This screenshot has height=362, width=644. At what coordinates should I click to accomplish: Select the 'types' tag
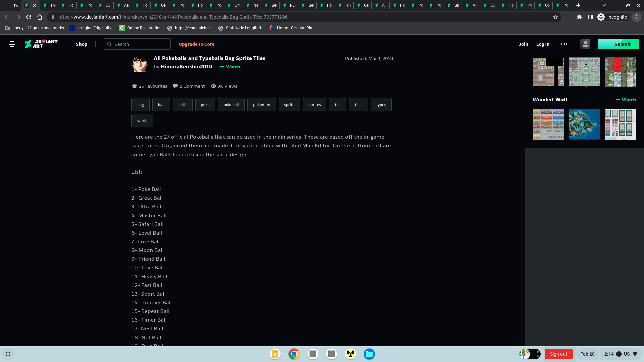coord(381,105)
